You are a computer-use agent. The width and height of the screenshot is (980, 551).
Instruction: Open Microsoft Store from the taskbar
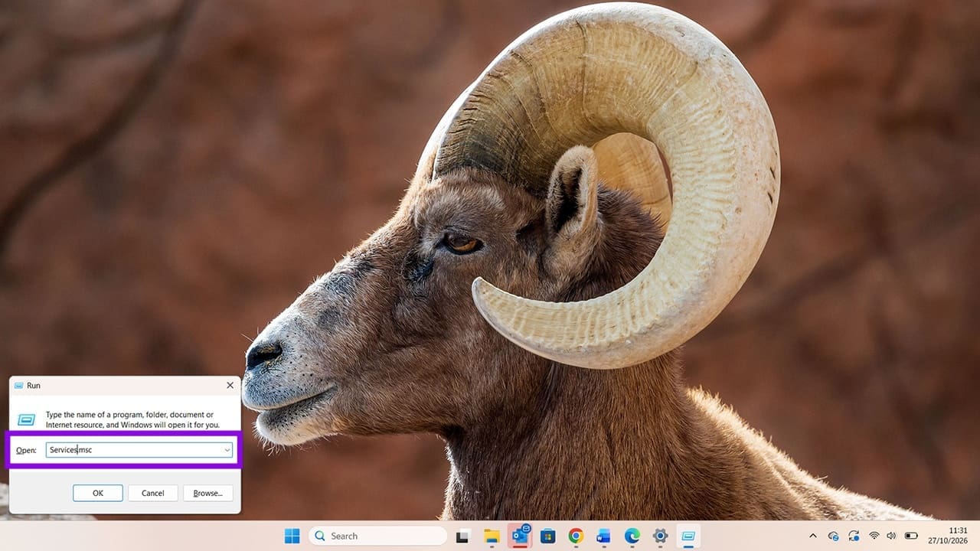pos(548,536)
